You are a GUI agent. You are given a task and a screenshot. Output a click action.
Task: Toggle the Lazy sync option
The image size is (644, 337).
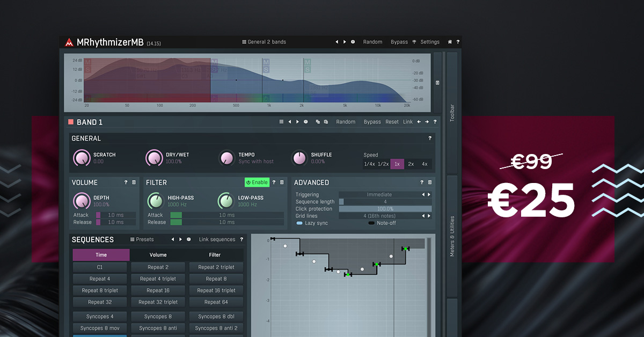pos(299,223)
